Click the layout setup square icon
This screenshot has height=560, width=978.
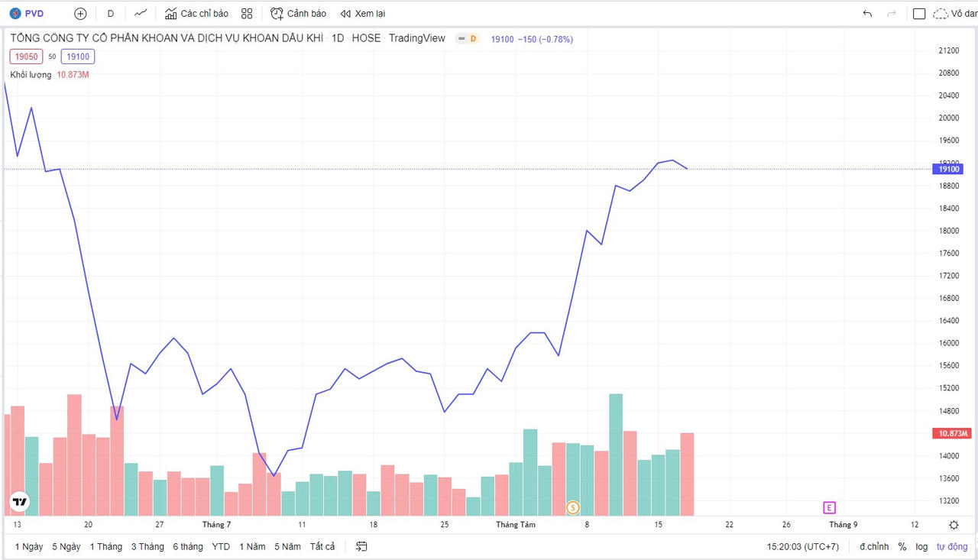click(x=919, y=14)
